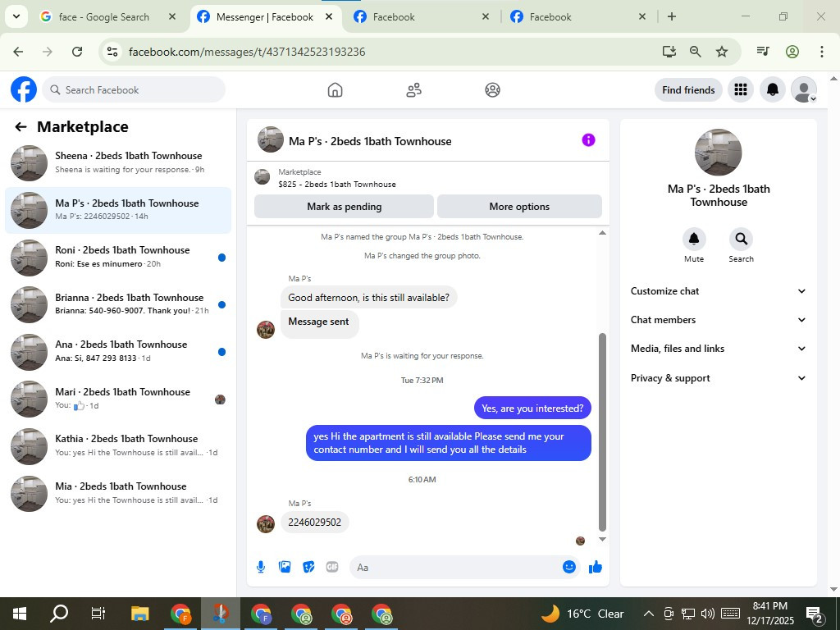The height and width of the screenshot is (630, 840).
Task: Send a thumbs-up like
Action: pos(596,567)
